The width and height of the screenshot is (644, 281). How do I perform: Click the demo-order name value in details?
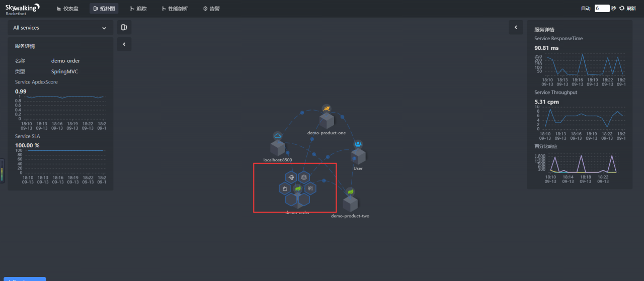pos(65,61)
